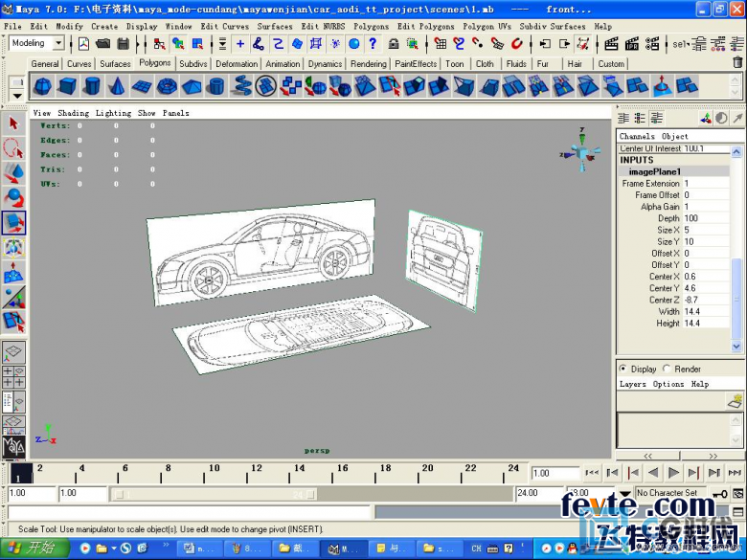Click the trash icon on shelf

(737, 62)
